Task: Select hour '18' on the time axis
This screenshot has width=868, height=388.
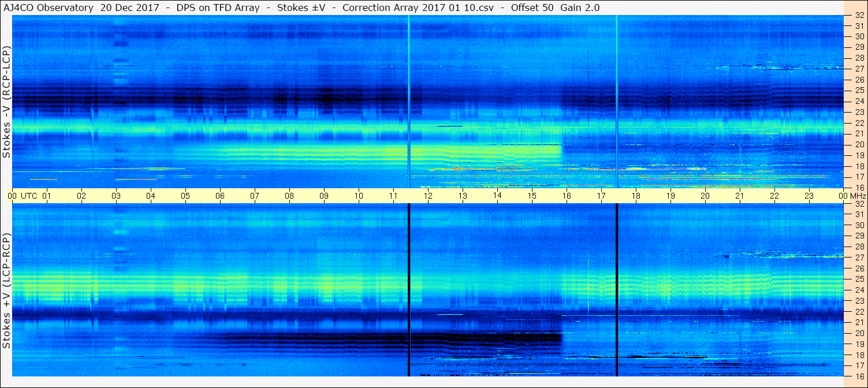Action: click(x=636, y=196)
